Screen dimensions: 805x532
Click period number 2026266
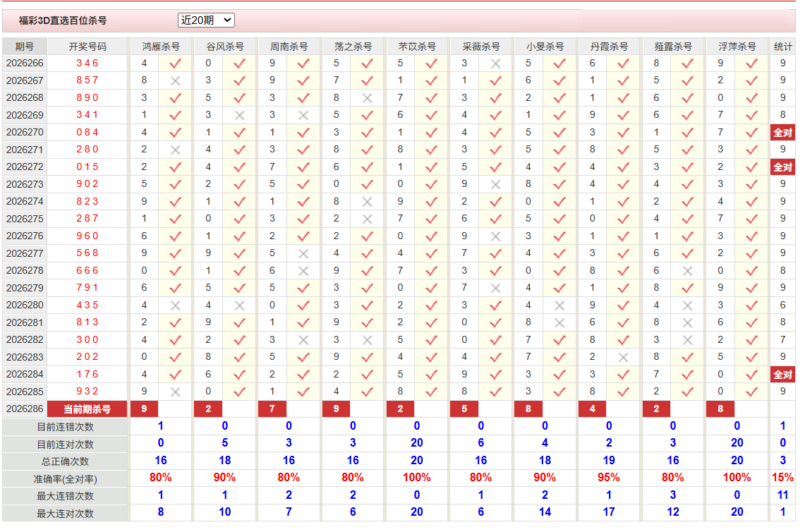click(x=25, y=64)
